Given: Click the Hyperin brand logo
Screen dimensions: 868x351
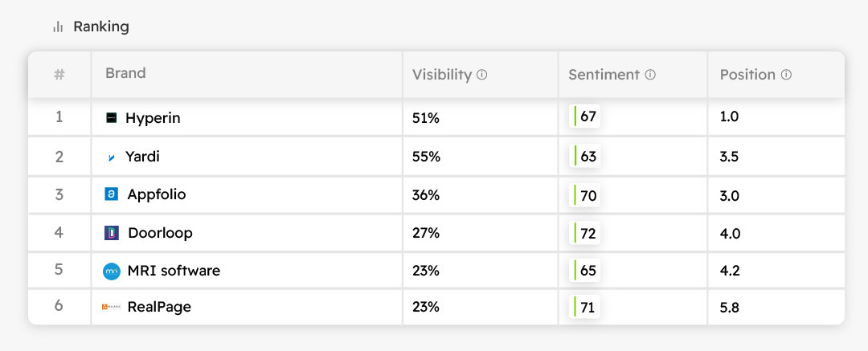Looking at the screenshot, I should 112,118.
